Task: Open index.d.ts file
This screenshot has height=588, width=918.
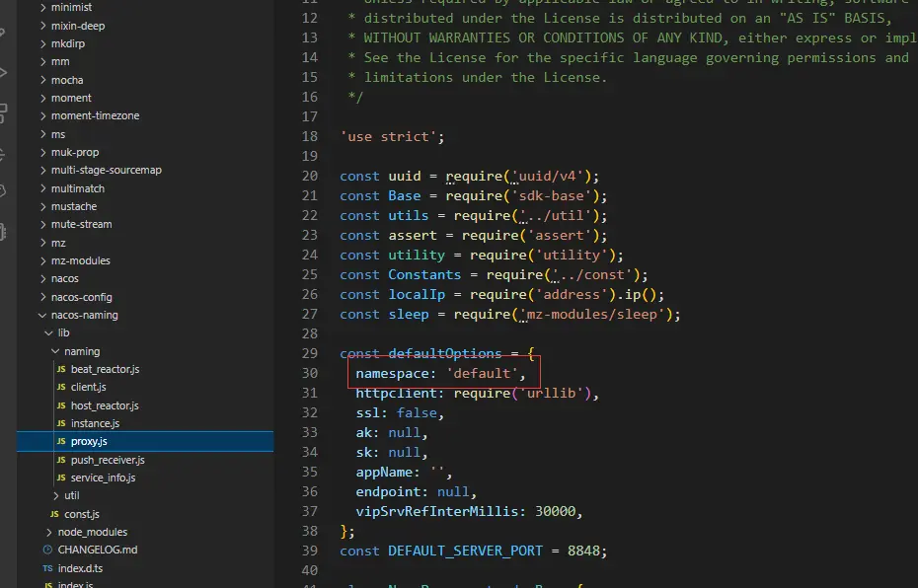Action: [80, 568]
